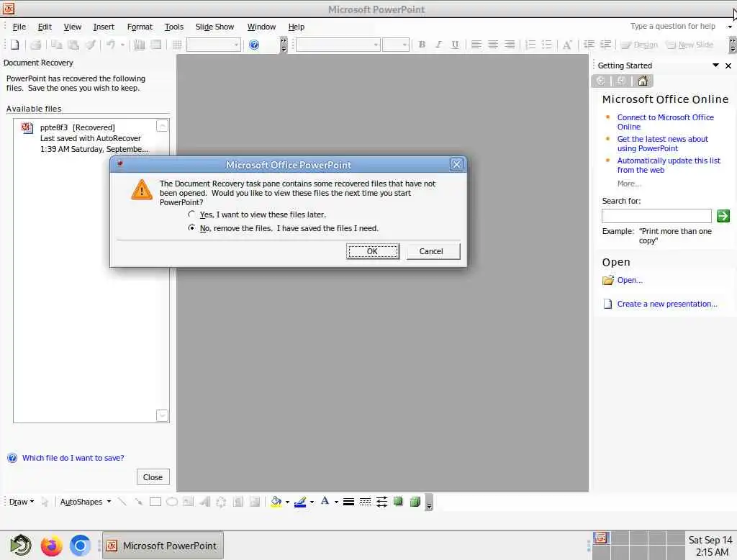Open the Font Size dropdown
The height and width of the screenshot is (560, 737).
pos(404,45)
